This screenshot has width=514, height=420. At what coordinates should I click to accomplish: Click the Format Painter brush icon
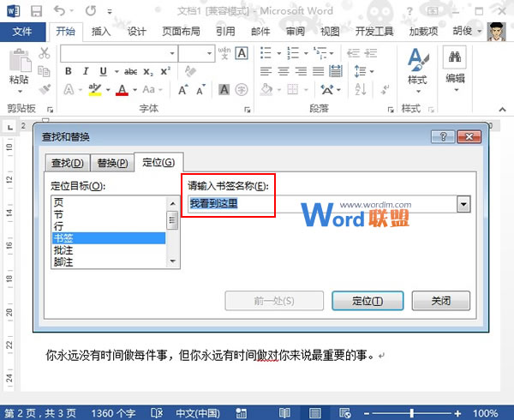(45, 89)
